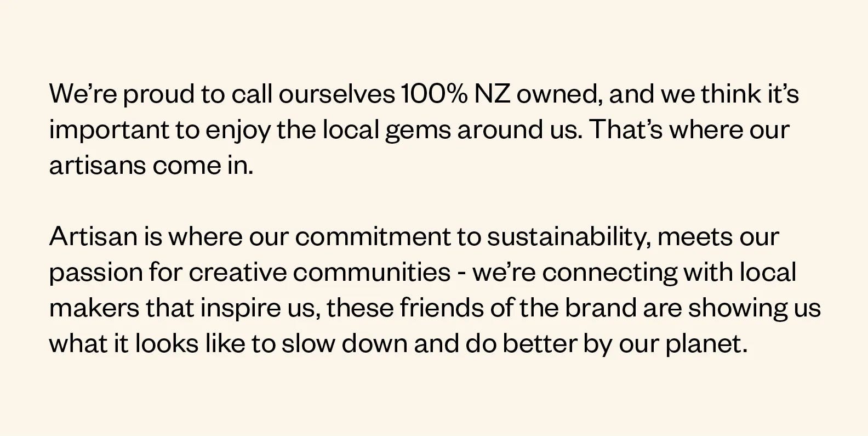The width and height of the screenshot is (868, 436).
Task: Select the word "proud"
Action: click(x=158, y=95)
